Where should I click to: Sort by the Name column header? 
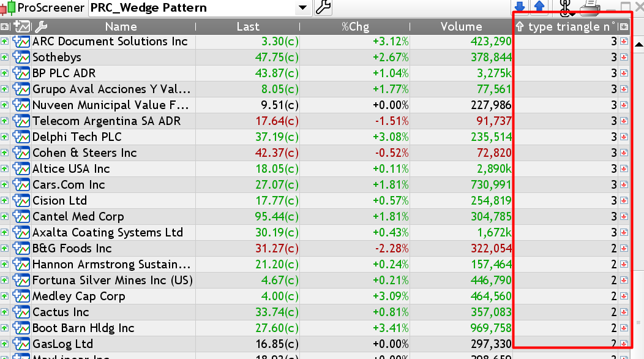click(121, 27)
